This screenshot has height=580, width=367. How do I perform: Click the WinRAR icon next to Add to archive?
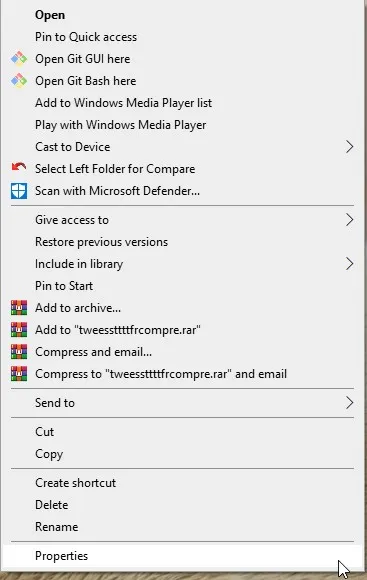pos(19,308)
